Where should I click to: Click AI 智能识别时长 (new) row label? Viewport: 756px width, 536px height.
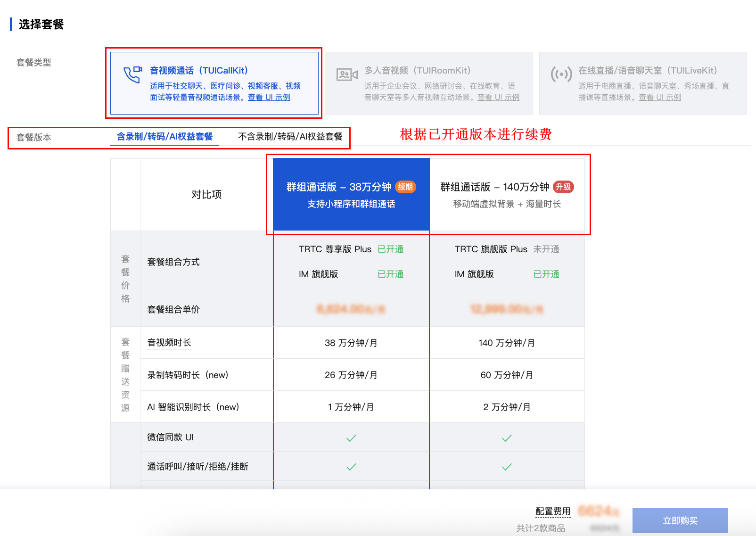coord(193,407)
